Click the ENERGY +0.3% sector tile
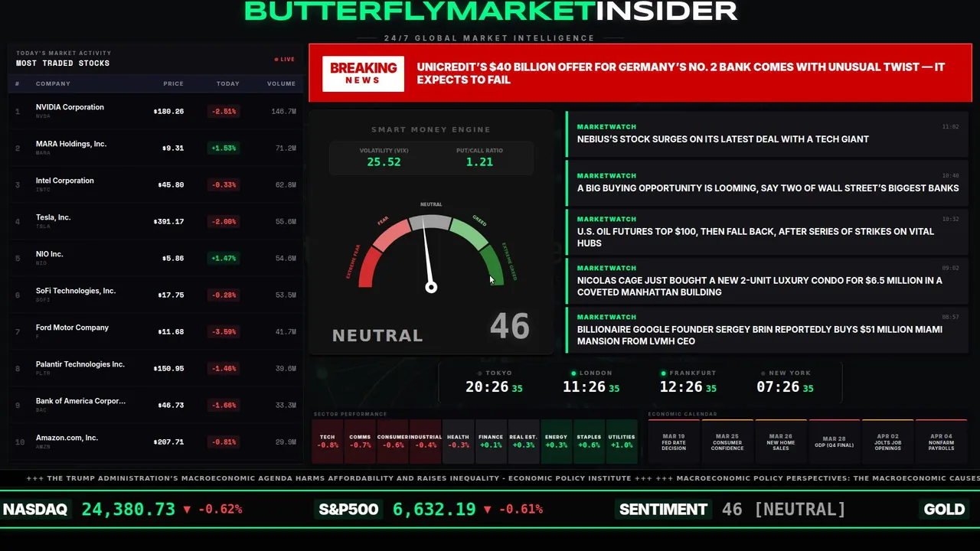Image resolution: width=980 pixels, height=551 pixels. click(556, 442)
